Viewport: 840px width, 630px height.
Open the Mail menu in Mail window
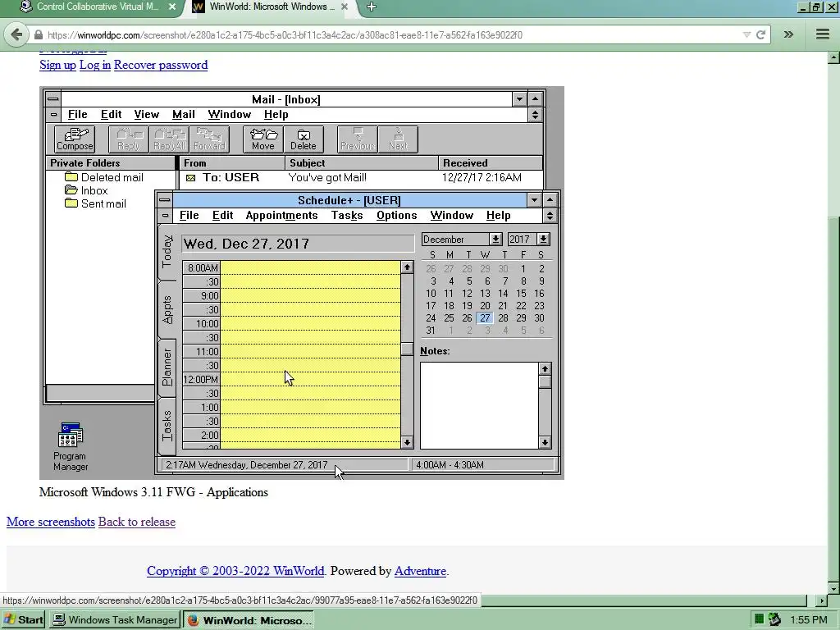click(x=183, y=114)
